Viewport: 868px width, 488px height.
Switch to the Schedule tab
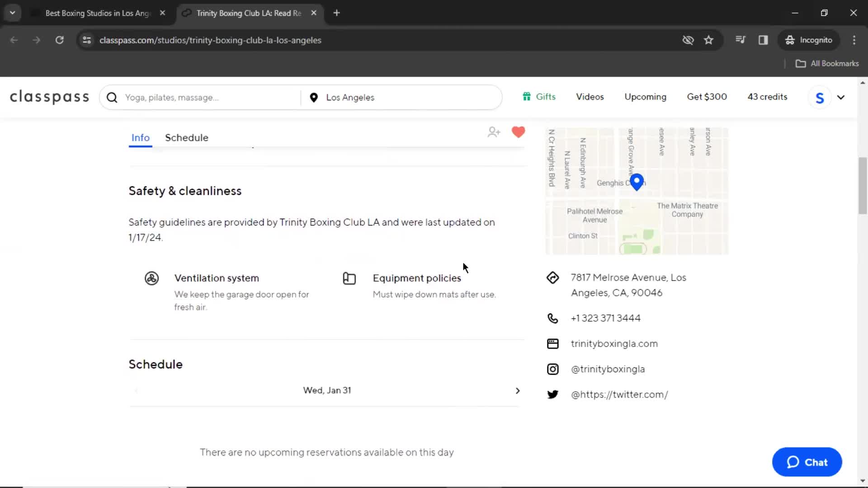pos(187,137)
